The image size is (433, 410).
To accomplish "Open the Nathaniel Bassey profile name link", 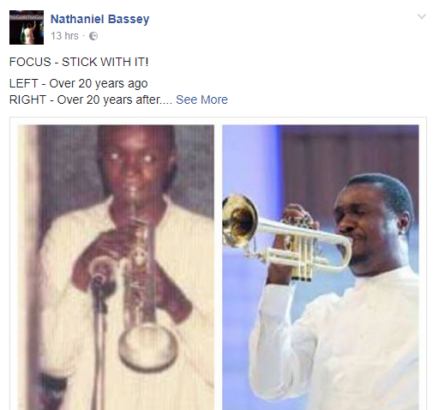I will 100,19.
